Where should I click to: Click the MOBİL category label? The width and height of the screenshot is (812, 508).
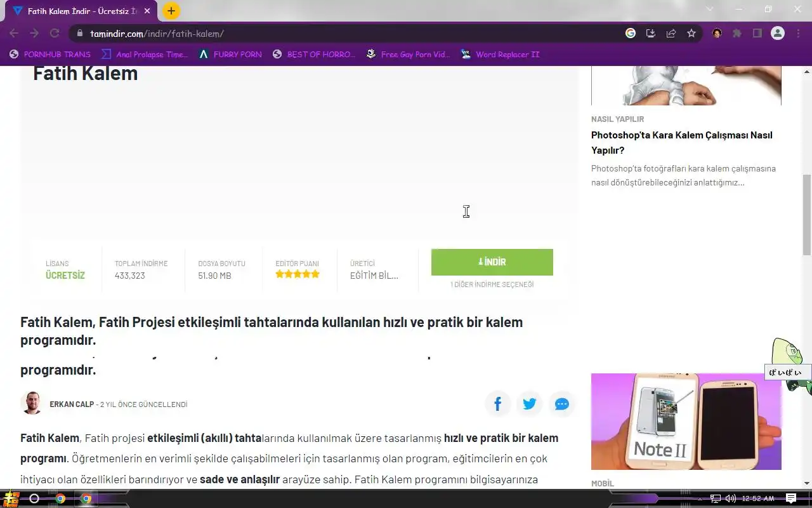tap(603, 483)
